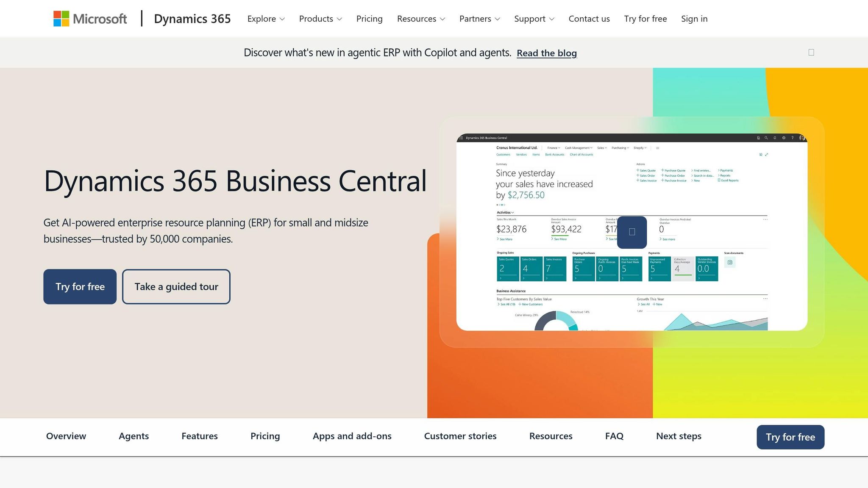This screenshot has width=868, height=488.
Task: Open the Purchasing dropdown in dashboard preview
Action: point(620,148)
